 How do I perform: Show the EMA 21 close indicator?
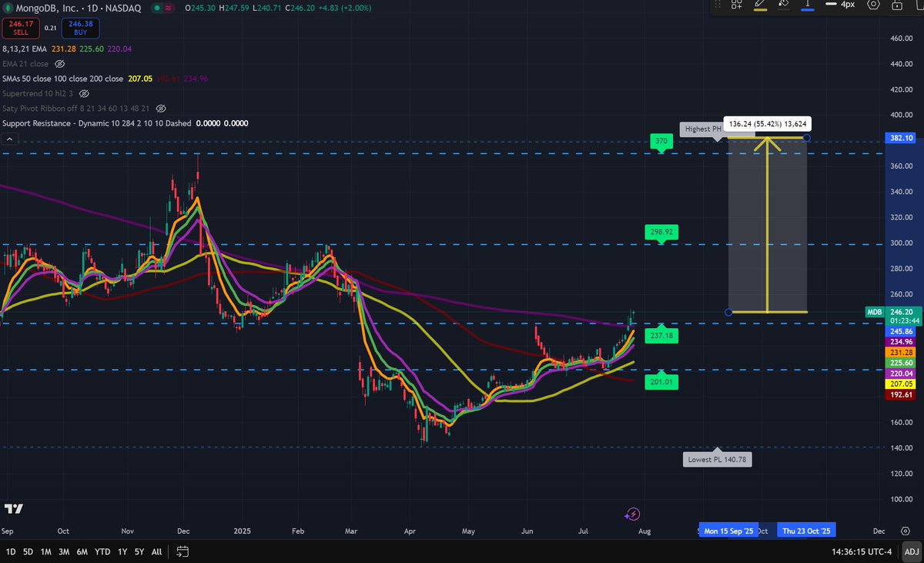[x=59, y=64]
